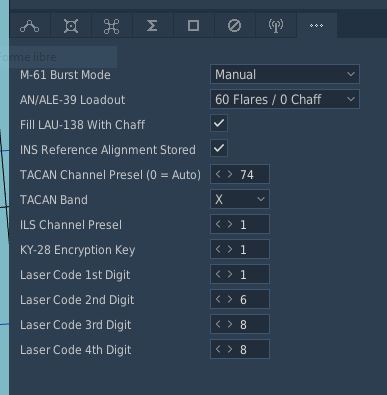
Task: Decrease Laser Code 2nd Digit value
Action: tap(218, 299)
